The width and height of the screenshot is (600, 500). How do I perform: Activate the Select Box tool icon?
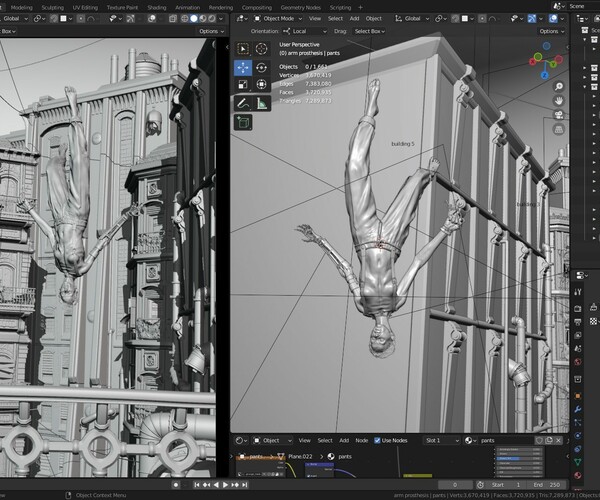pos(243,48)
